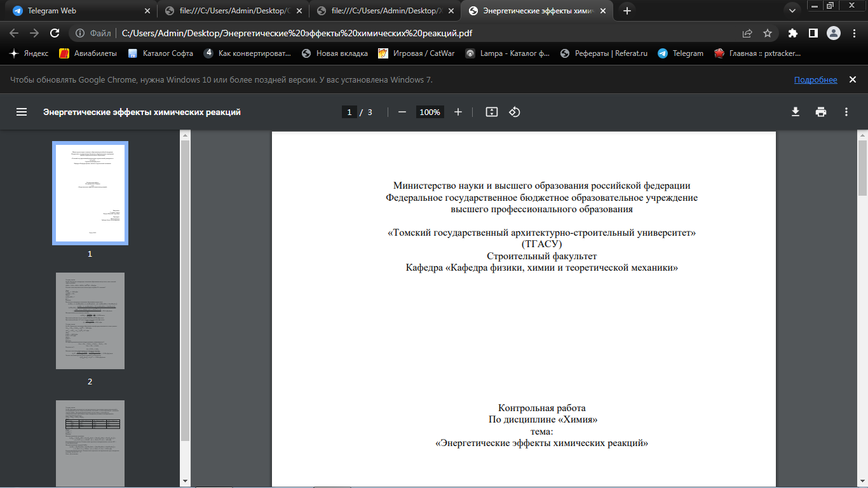Bookmark this page with the star icon
Image resolution: width=868 pixels, height=488 pixels.
click(x=768, y=33)
